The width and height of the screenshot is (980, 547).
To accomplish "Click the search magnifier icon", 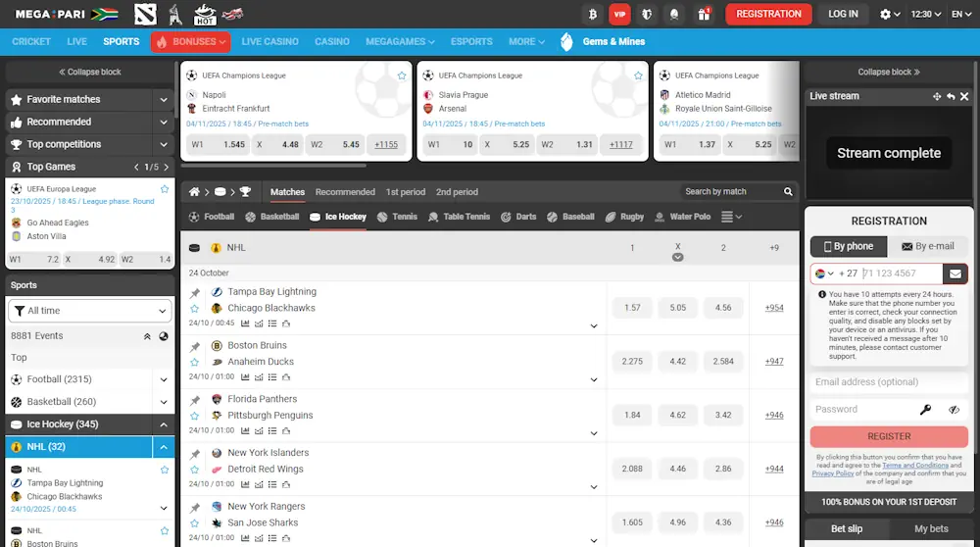I will [788, 192].
